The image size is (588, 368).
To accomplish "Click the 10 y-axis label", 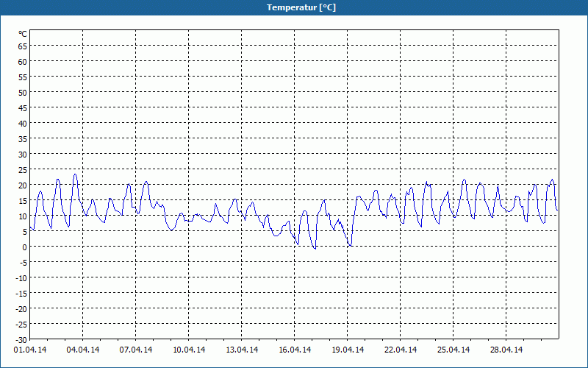I will click(x=23, y=216).
